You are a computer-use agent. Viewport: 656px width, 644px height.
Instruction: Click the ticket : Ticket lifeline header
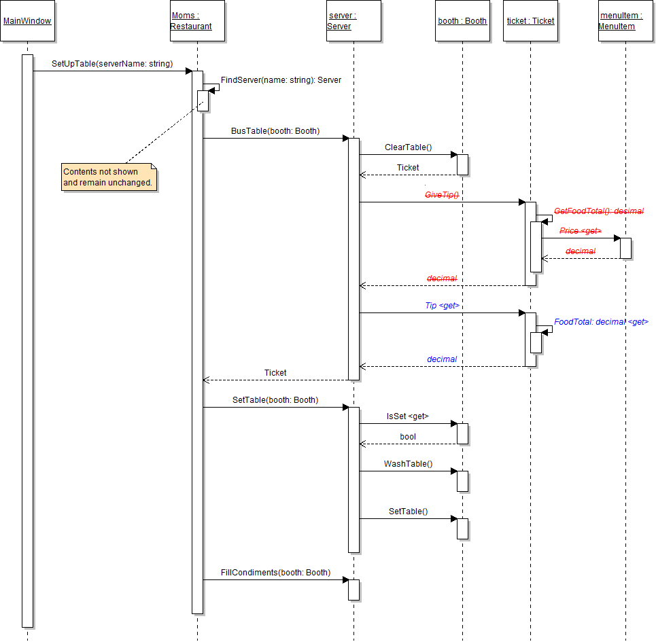coord(530,21)
